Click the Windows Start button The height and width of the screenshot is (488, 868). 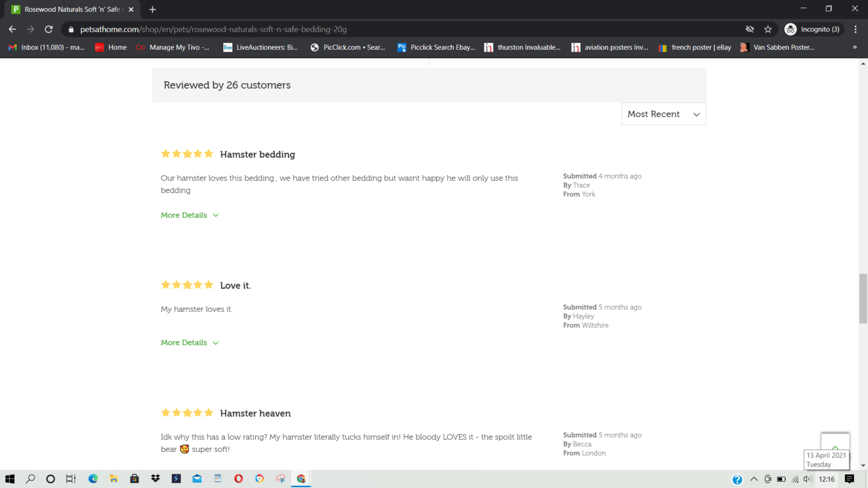coord(10,479)
